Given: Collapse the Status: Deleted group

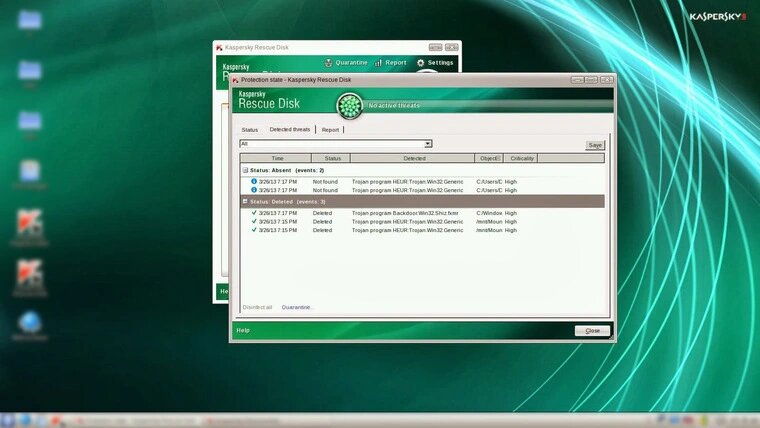Looking at the screenshot, I should (x=245, y=201).
